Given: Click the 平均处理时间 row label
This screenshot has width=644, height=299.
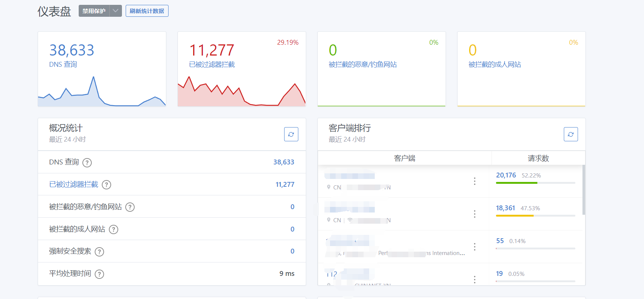Looking at the screenshot, I should click(x=70, y=273).
